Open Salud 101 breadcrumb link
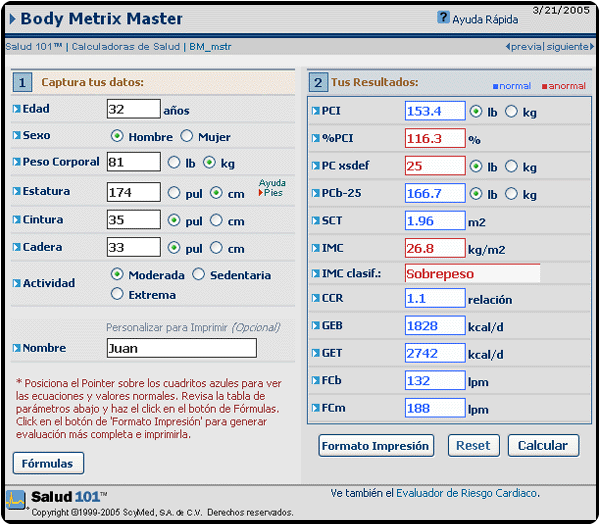600x525 pixels. pyautogui.click(x=34, y=47)
